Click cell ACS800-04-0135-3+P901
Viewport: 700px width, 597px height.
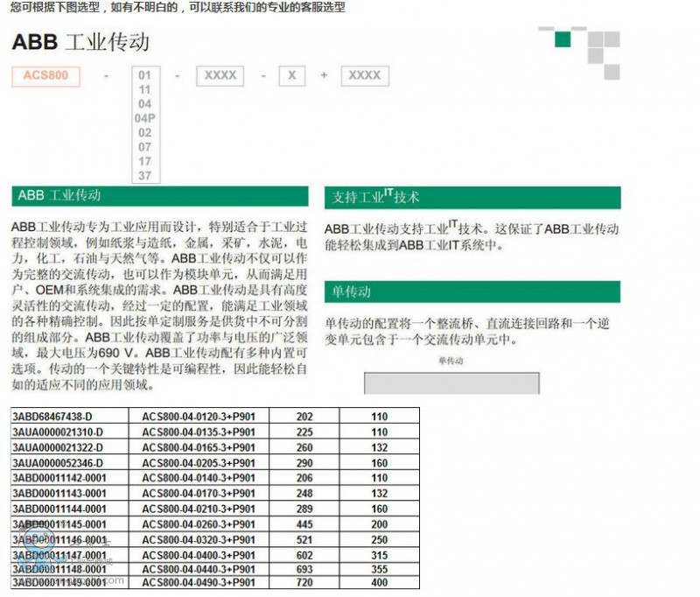click(199, 432)
